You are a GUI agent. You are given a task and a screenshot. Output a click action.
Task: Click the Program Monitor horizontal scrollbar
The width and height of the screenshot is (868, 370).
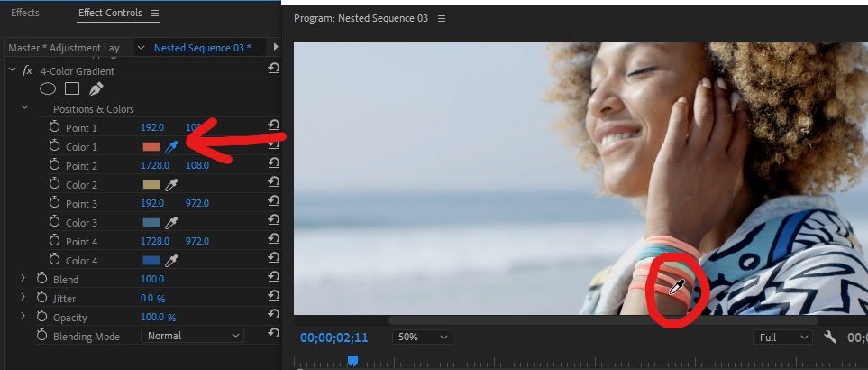click(603, 320)
